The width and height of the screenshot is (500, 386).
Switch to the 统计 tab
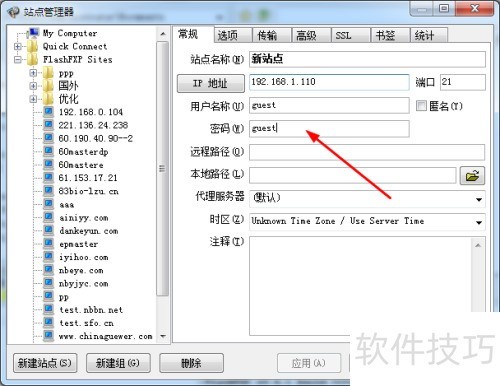tap(429, 35)
